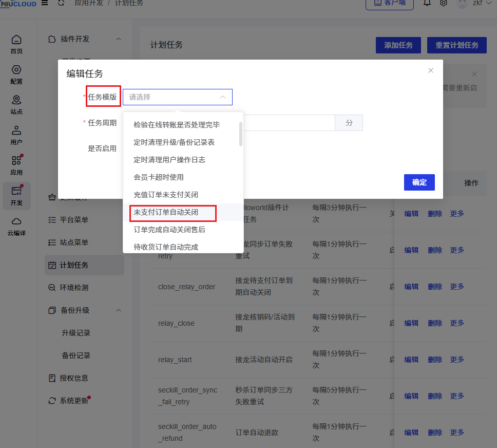
Task: Click the gear settings icon in header
Action: 444,3
